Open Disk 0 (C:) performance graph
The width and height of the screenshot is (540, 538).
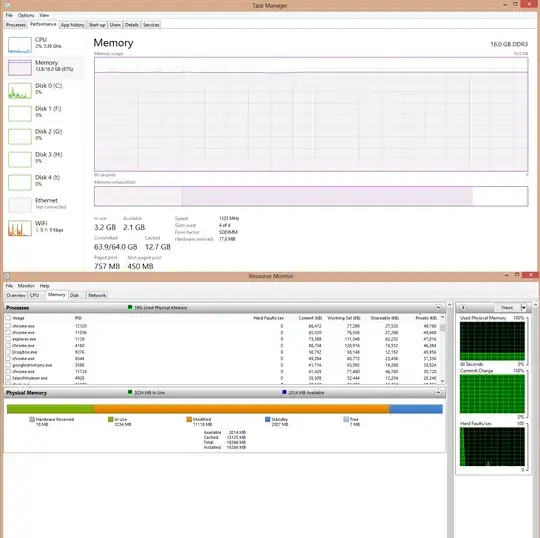20,91
